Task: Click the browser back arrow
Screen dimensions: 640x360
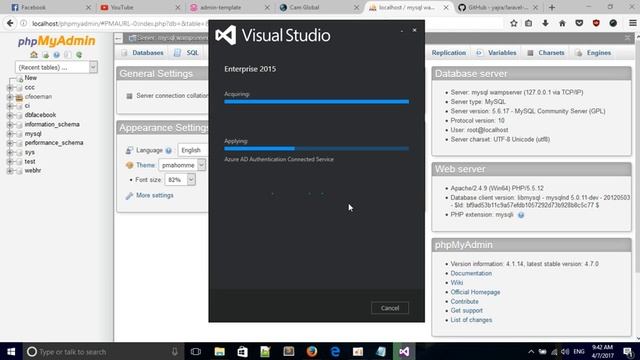Action: point(10,23)
